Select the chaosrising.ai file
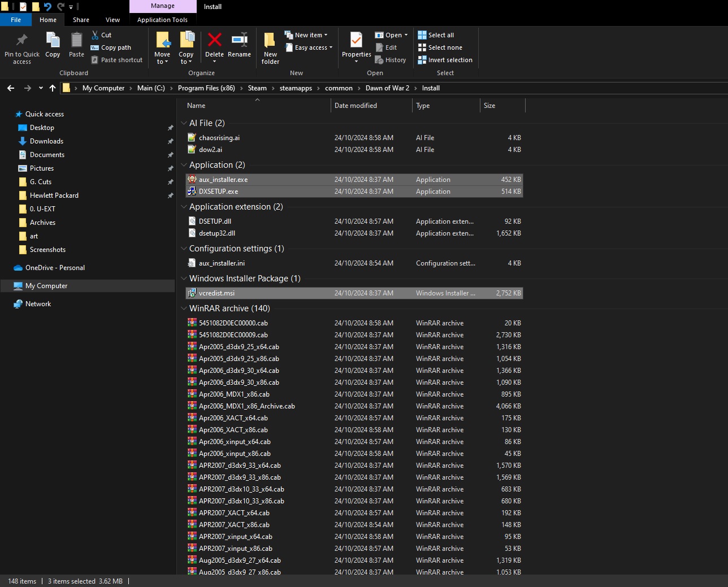This screenshot has width=728, height=587. (x=354, y=138)
